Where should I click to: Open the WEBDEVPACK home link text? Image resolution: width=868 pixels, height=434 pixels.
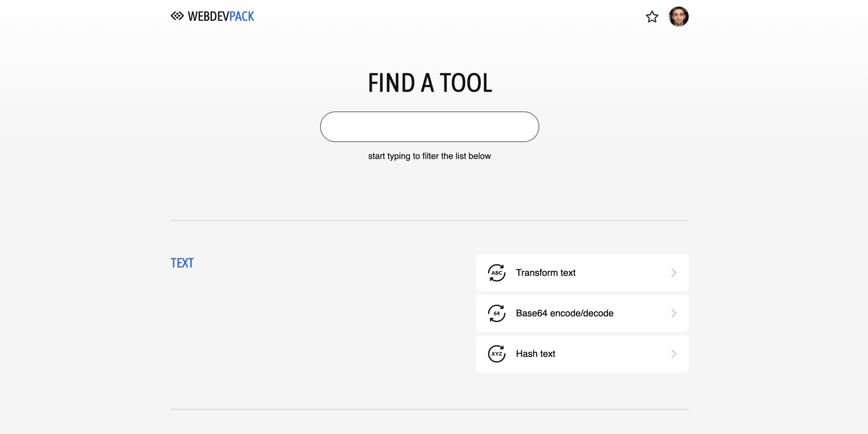point(221,16)
